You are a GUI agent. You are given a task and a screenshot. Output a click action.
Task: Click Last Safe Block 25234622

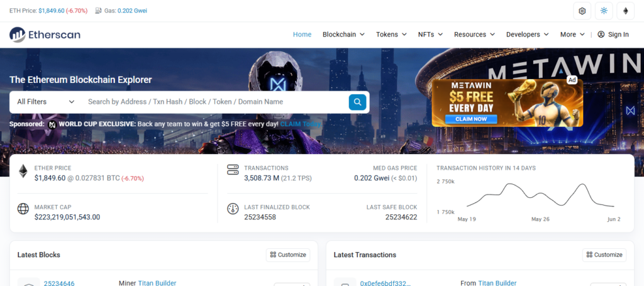click(401, 217)
